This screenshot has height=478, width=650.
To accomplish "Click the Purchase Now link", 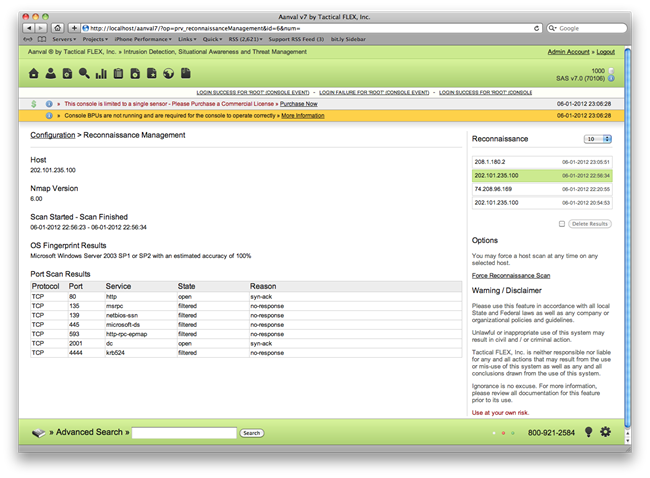I will [x=299, y=103].
